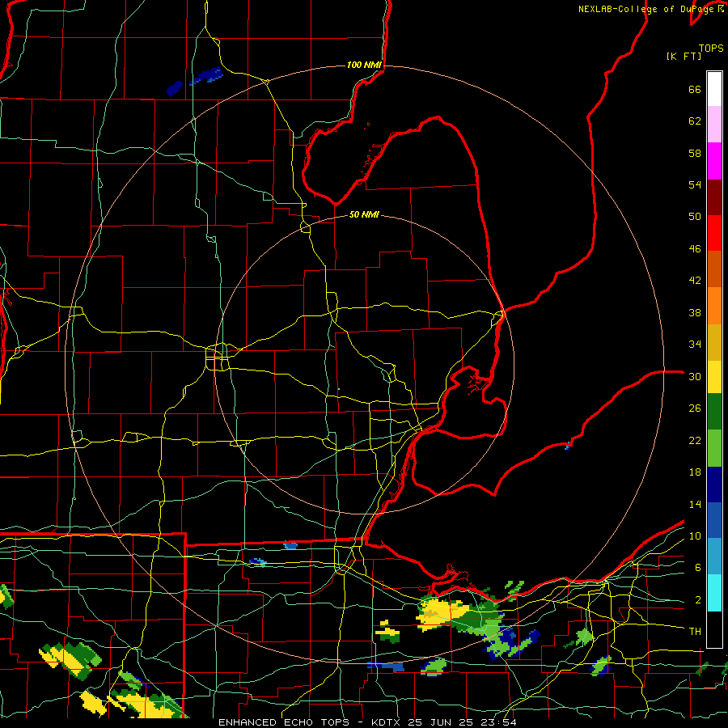Image resolution: width=728 pixels, height=728 pixels.
Task: Click the legend value 58
Action: (x=695, y=153)
